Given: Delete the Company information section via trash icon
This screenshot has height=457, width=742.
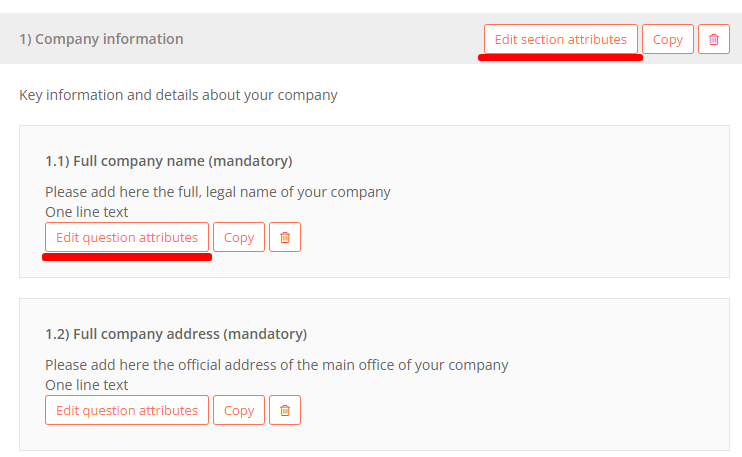Looking at the screenshot, I should (x=714, y=39).
